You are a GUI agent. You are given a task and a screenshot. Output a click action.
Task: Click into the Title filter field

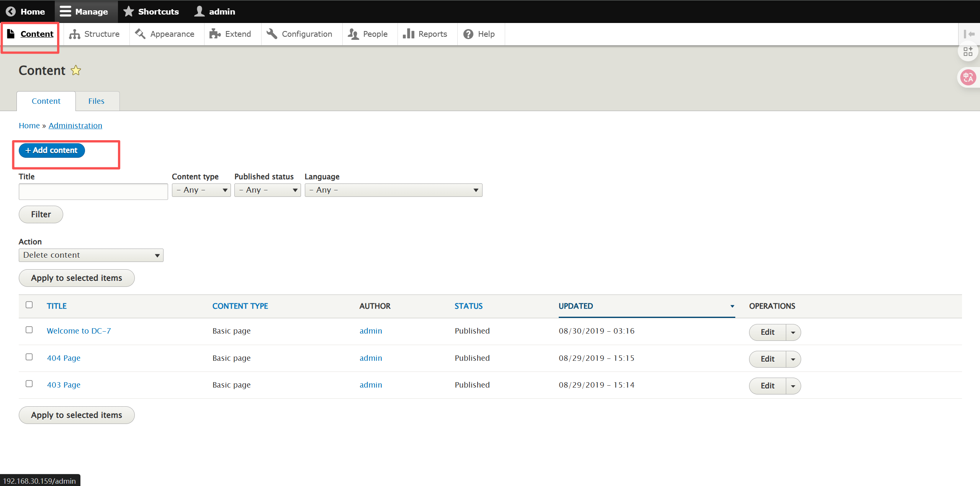pos(93,191)
